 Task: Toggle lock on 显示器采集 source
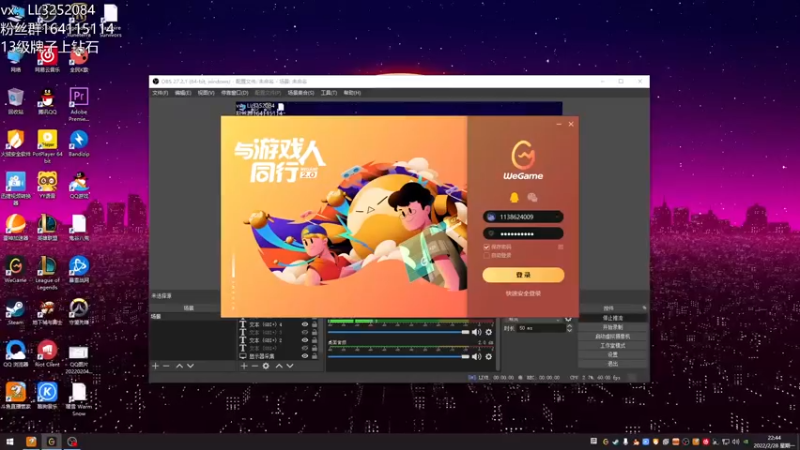pos(315,356)
